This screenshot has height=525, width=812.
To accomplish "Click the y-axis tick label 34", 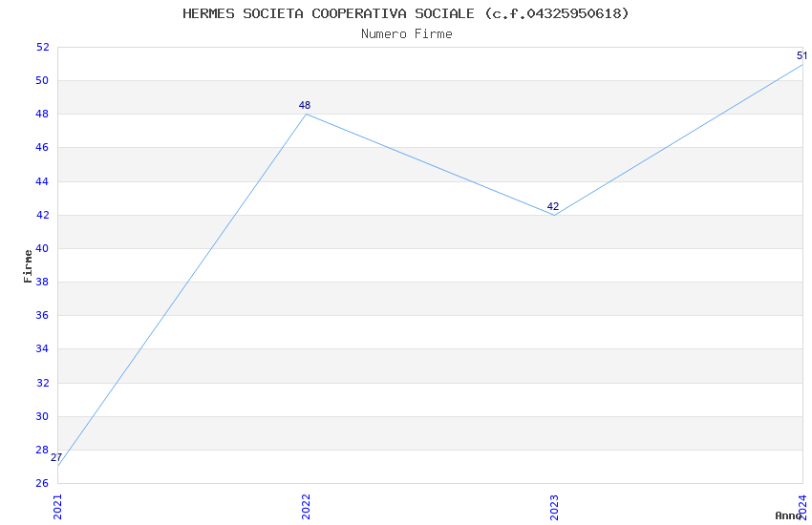I will 42,349.
